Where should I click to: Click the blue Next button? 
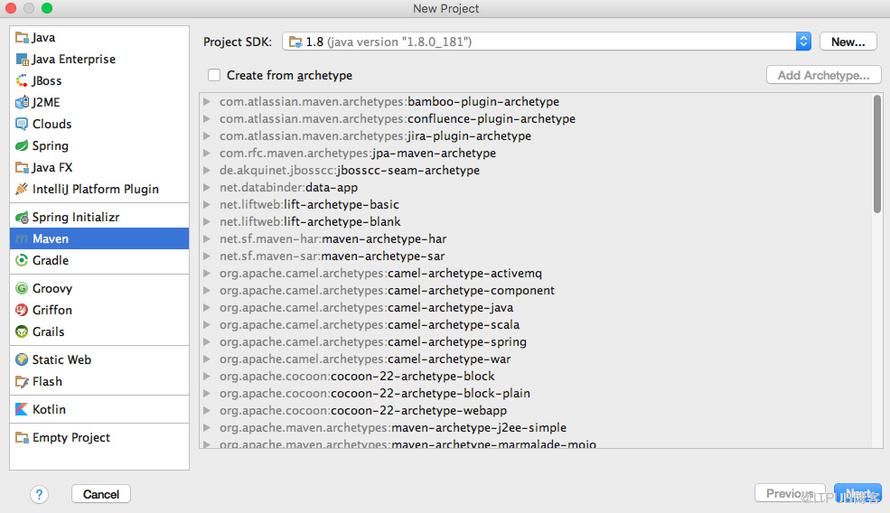pyautogui.click(x=858, y=493)
